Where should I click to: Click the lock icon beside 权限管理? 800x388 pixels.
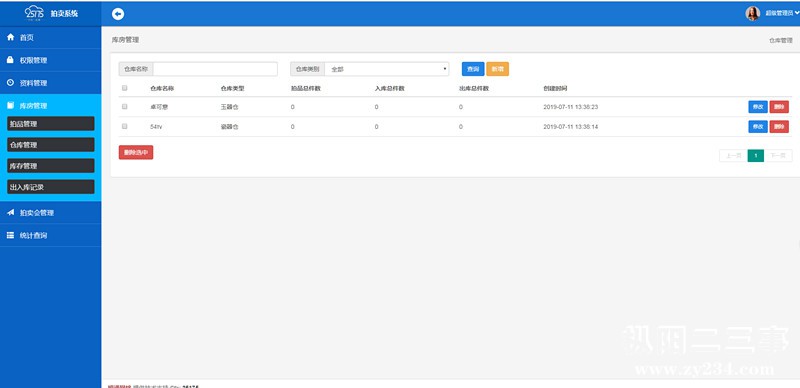(10, 60)
